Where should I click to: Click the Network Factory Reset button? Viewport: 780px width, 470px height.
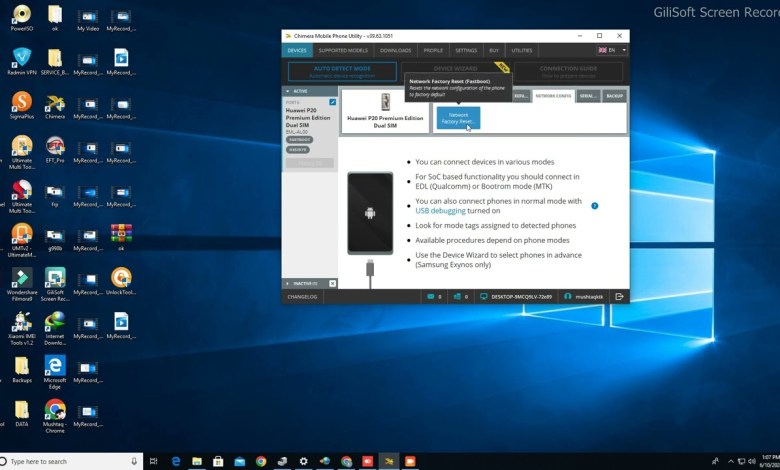458,118
